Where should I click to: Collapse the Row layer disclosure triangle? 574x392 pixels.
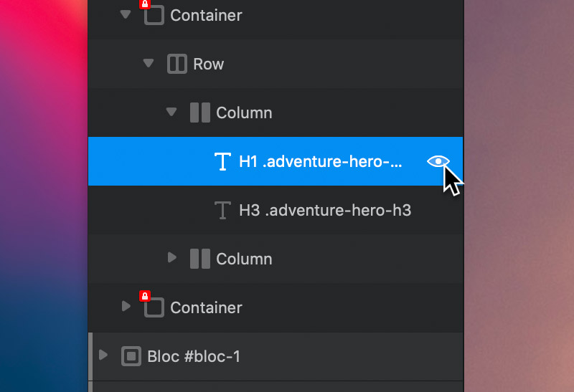(149, 63)
